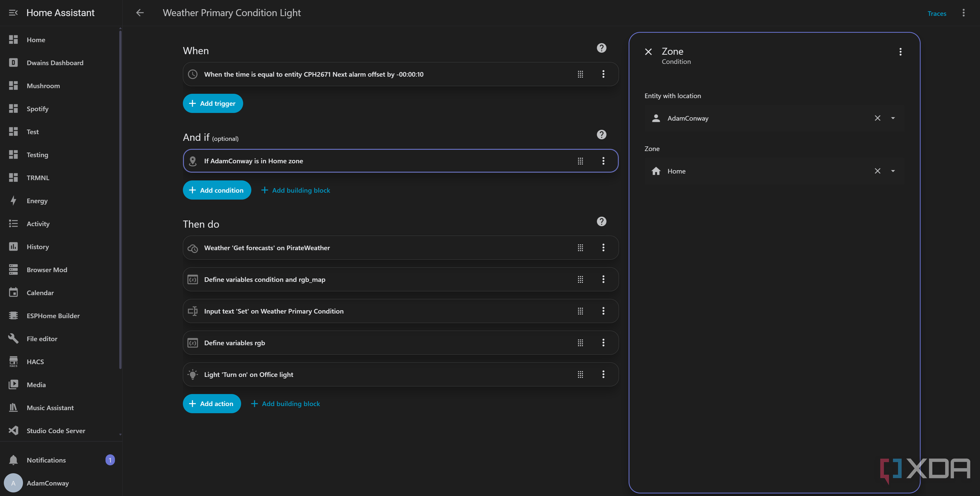Open menu for Define variables condition and rgb_map
Image resolution: width=980 pixels, height=496 pixels.
click(603, 279)
